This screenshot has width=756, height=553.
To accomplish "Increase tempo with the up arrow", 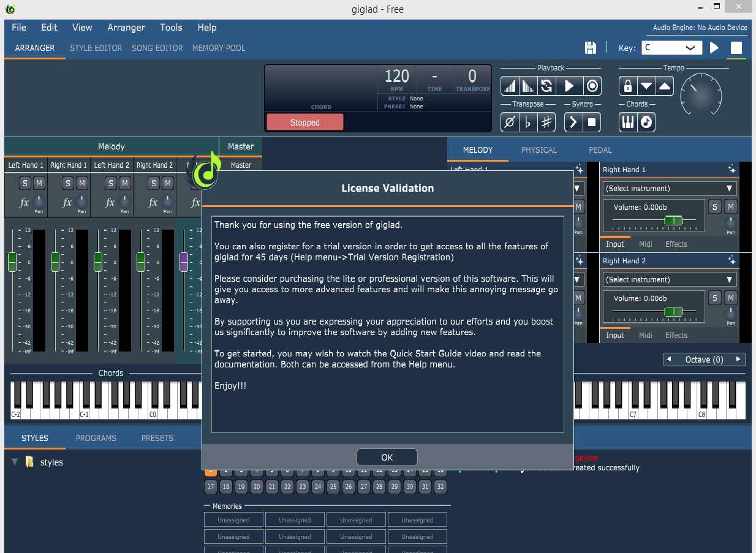I will pos(665,86).
